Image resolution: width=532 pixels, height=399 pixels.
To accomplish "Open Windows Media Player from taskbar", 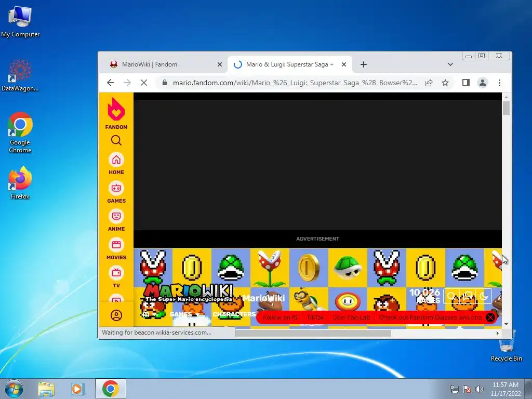I will tap(78, 389).
